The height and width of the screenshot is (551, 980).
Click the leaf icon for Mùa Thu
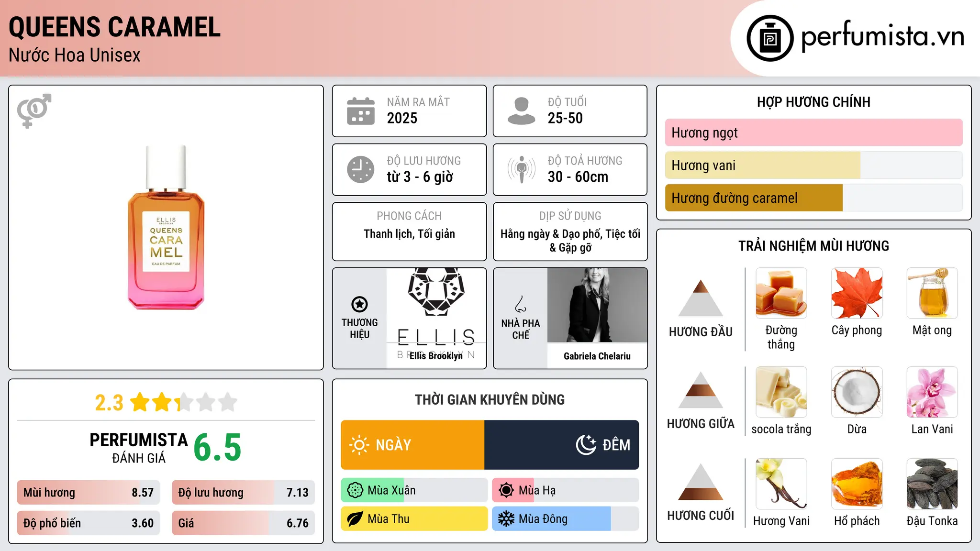[x=355, y=519]
